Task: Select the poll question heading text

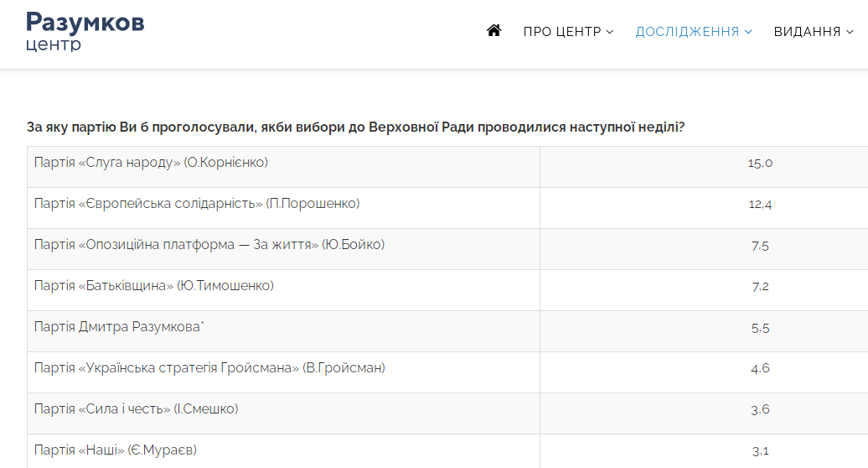Action: [x=356, y=127]
